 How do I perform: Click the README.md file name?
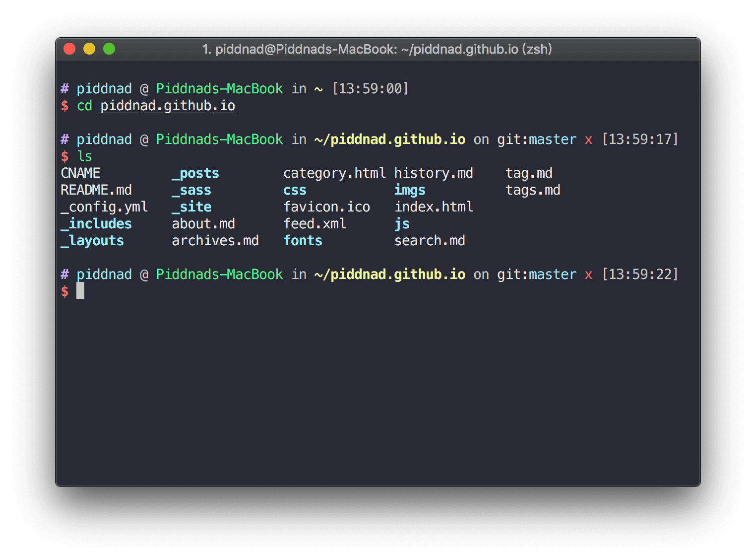(96, 190)
